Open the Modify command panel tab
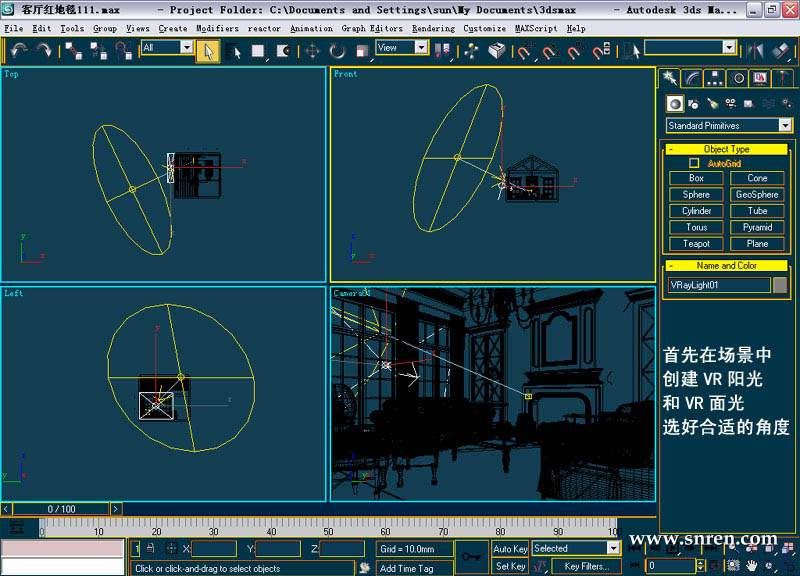The width and height of the screenshot is (800, 576). click(x=692, y=78)
